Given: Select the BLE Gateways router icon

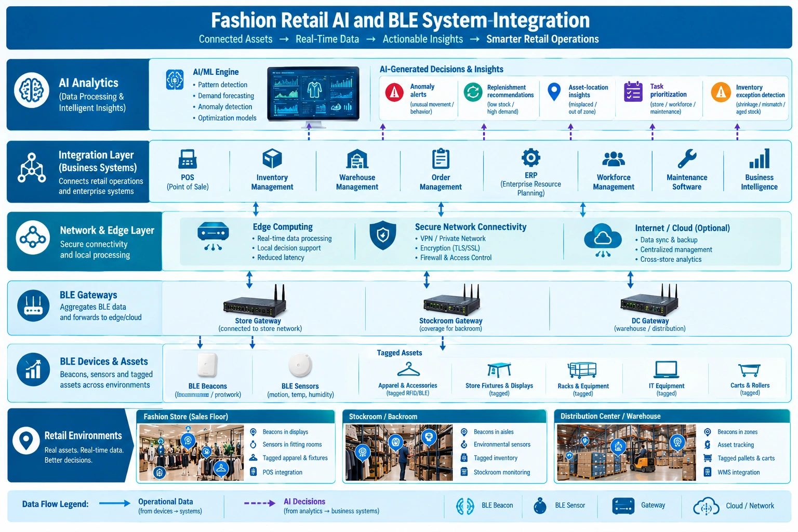Looking at the screenshot, I should pos(33,305).
